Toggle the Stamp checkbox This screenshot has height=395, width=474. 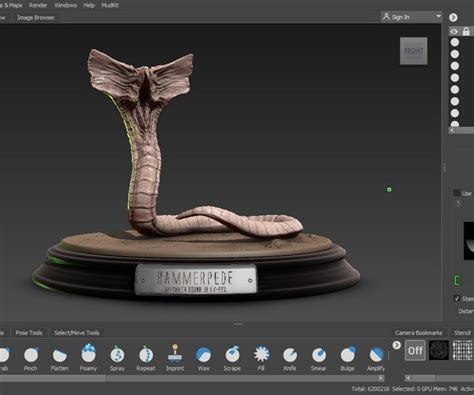pos(457,298)
